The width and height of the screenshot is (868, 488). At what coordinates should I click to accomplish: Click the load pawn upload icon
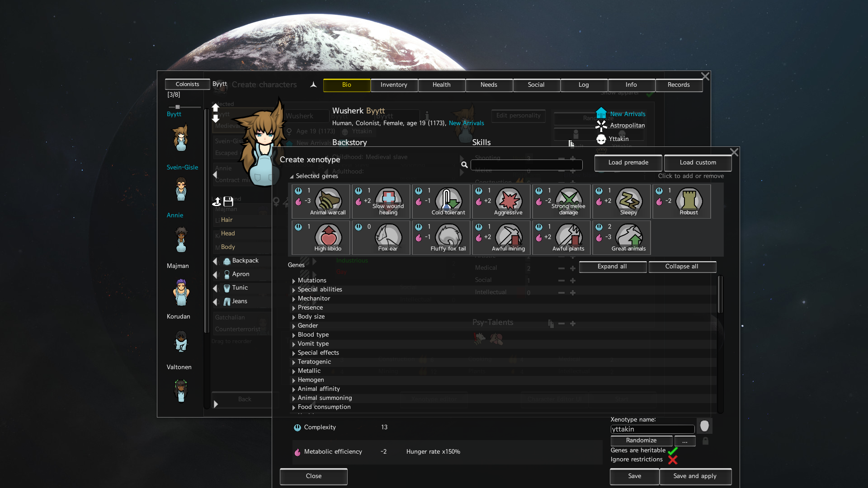click(x=217, y=202)
